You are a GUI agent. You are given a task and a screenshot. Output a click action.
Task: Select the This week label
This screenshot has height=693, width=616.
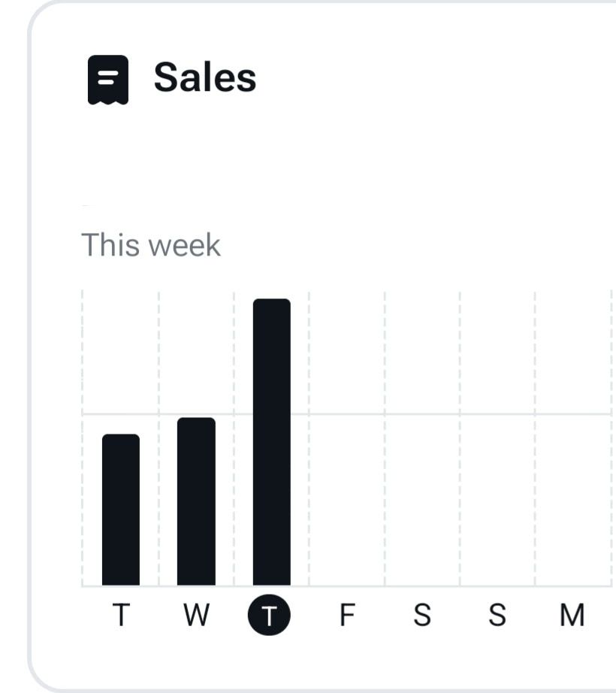point(151,245)
